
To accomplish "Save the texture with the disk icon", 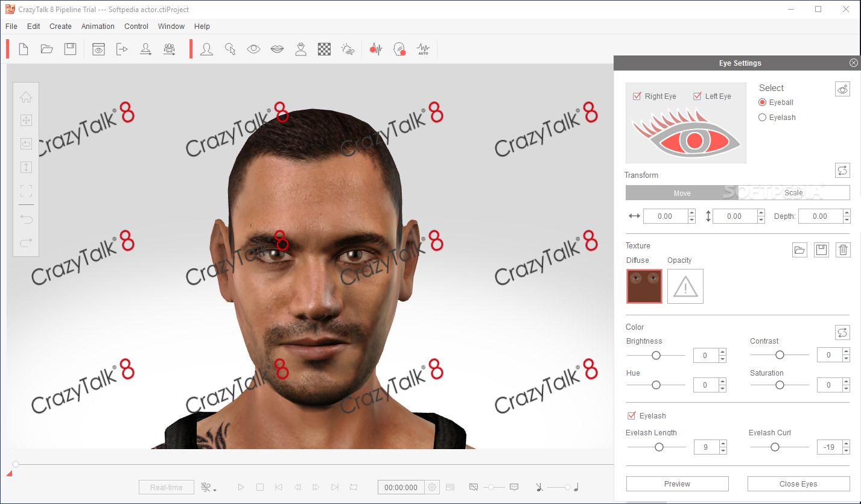I will click(821, 250).
